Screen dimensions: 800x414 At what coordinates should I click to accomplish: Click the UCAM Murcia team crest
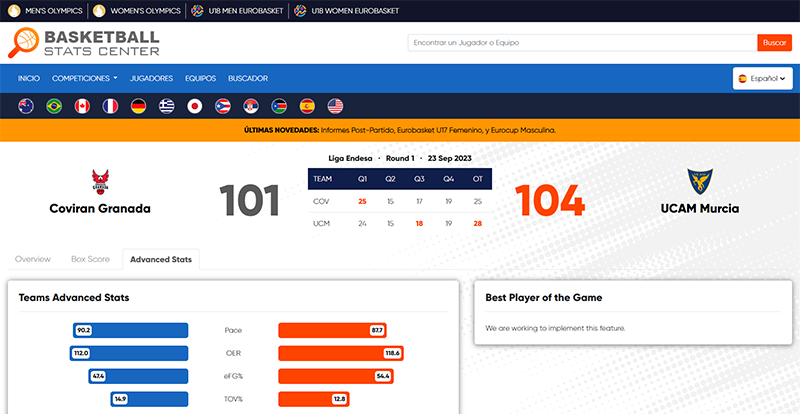point(699,181)
